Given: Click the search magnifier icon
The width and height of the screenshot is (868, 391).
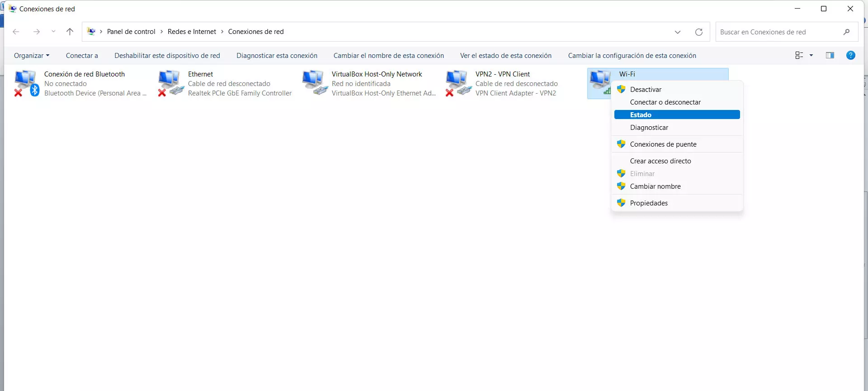Looking at the screenshot, I should (846, 32).
